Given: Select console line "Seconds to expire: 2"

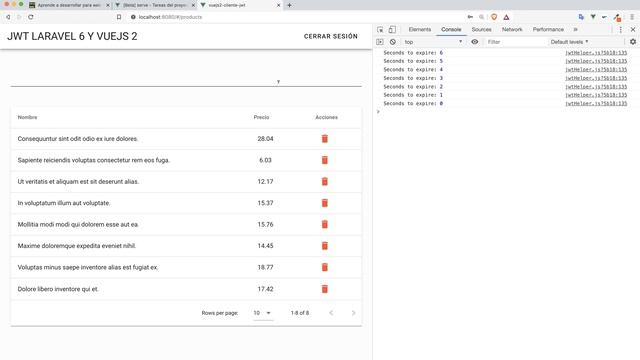Looking at the screenshot, I should [x=413, y=87].
